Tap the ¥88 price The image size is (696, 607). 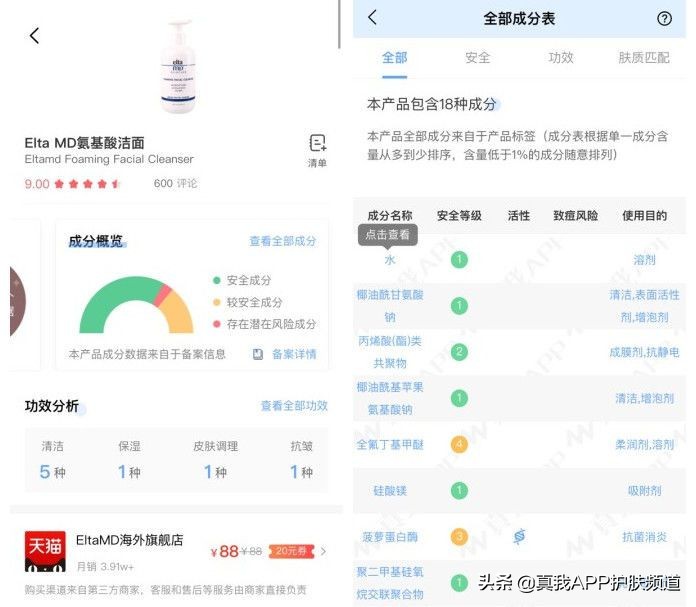[225, 551]
